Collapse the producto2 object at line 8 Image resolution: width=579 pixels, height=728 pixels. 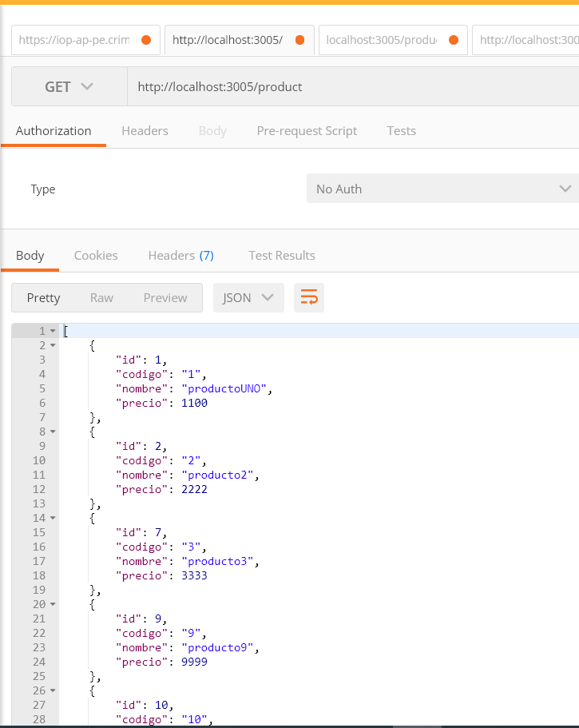[53, 431]
